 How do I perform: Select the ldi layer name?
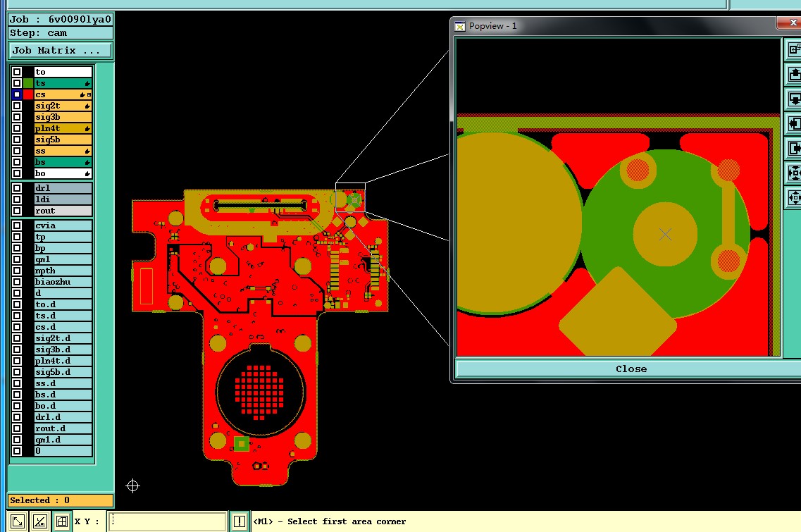(x=63, y=199)
